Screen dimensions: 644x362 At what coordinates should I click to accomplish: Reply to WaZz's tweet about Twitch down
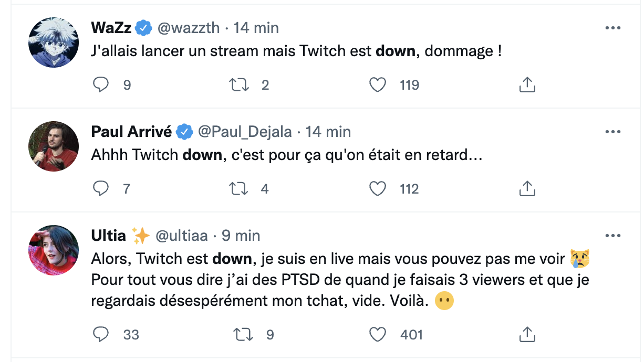100,84
